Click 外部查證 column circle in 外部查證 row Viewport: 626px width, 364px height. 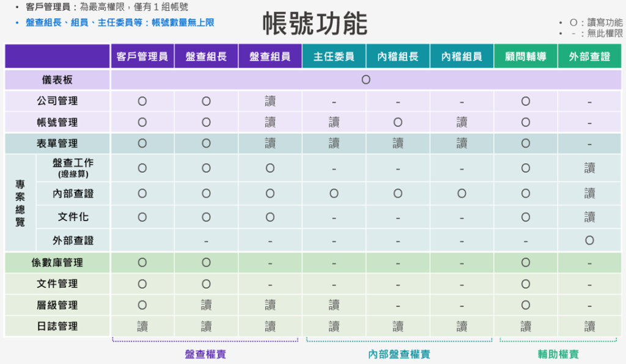pos(589,241)
